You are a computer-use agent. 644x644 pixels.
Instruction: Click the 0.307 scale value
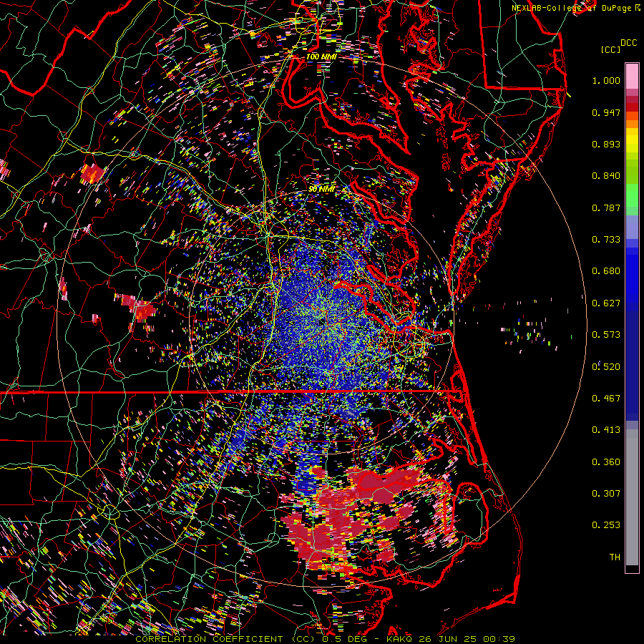[x=606, y=494]
